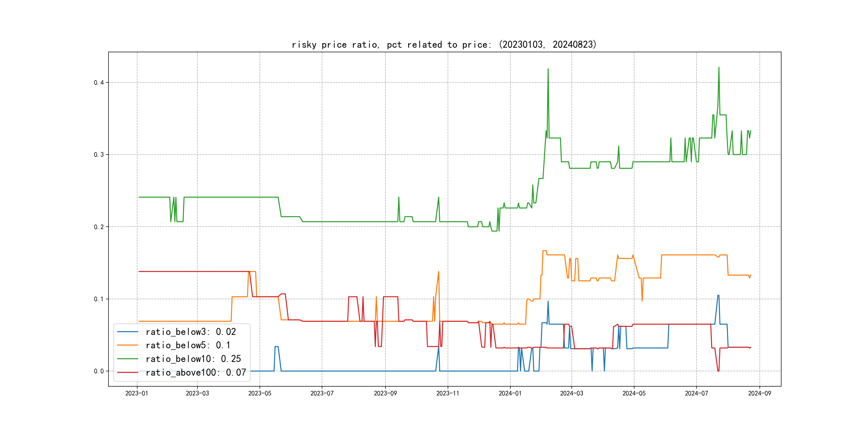The width and height of the screenshot is (868, 434).
Task: Click the orange legend line swatch
Action: [127, 345]
